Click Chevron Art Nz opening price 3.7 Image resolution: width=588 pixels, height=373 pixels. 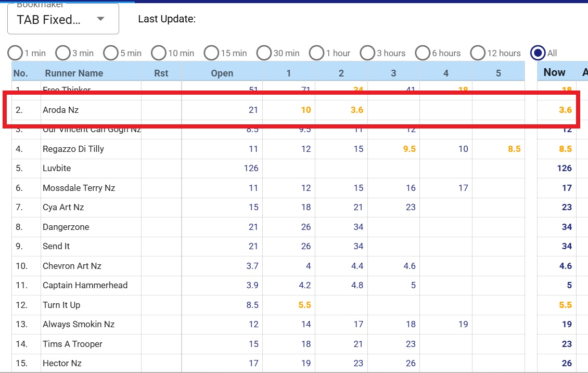tap(252, 266)
